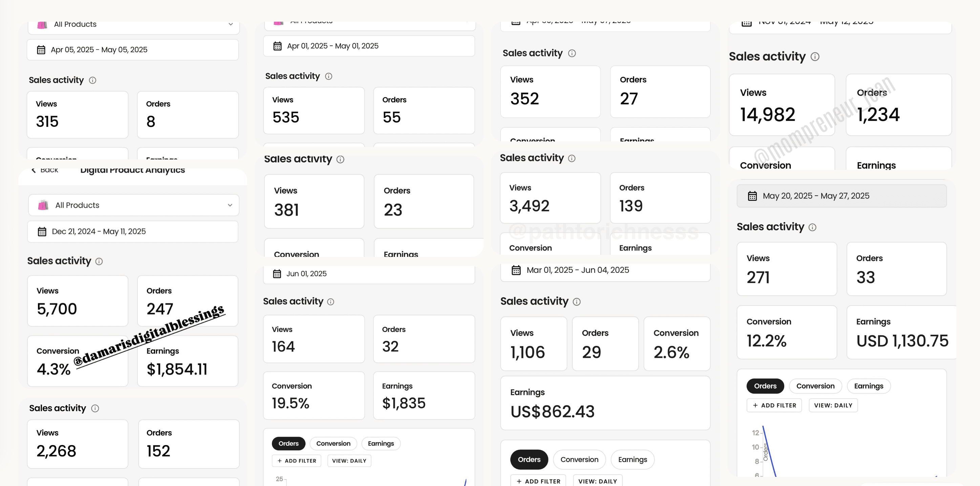Switch to Earnings tab below US$862.43 card
The image size is (980, 486).
[x=632, y=460]
